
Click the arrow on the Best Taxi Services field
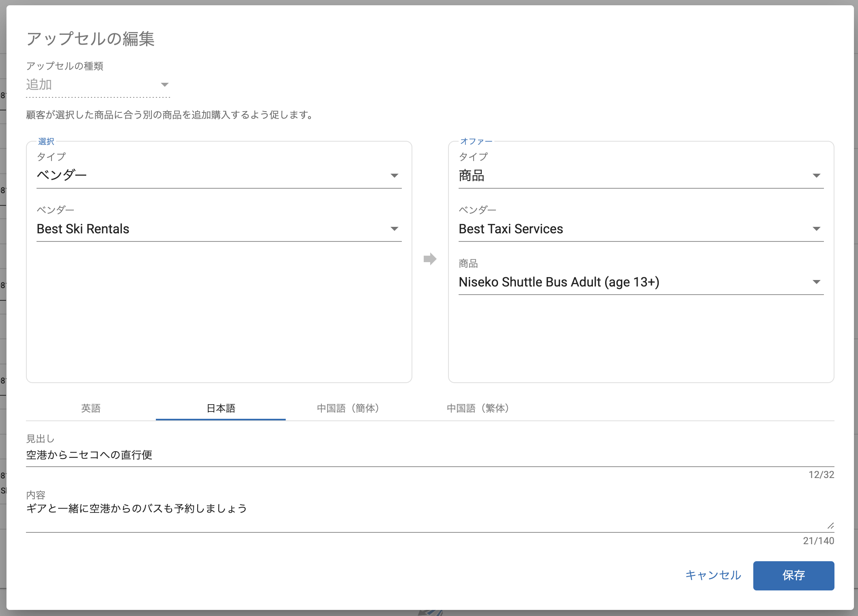817,229
